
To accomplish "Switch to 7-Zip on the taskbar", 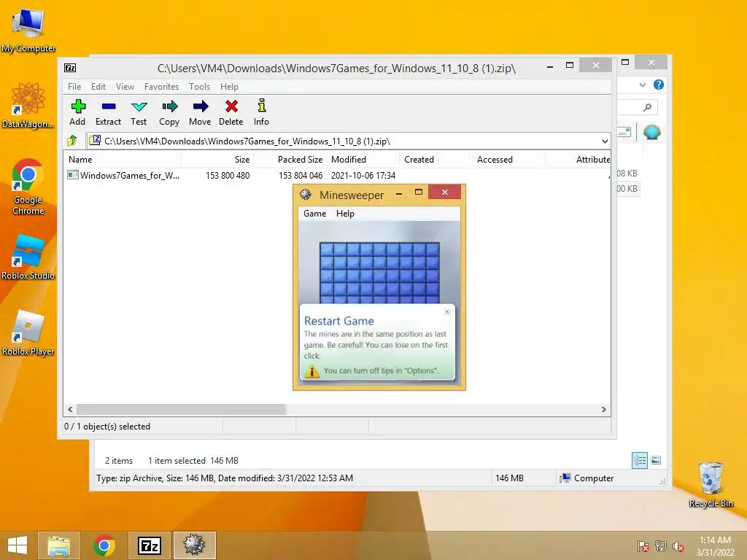I will pyautogui.click(x=149, y=545).
